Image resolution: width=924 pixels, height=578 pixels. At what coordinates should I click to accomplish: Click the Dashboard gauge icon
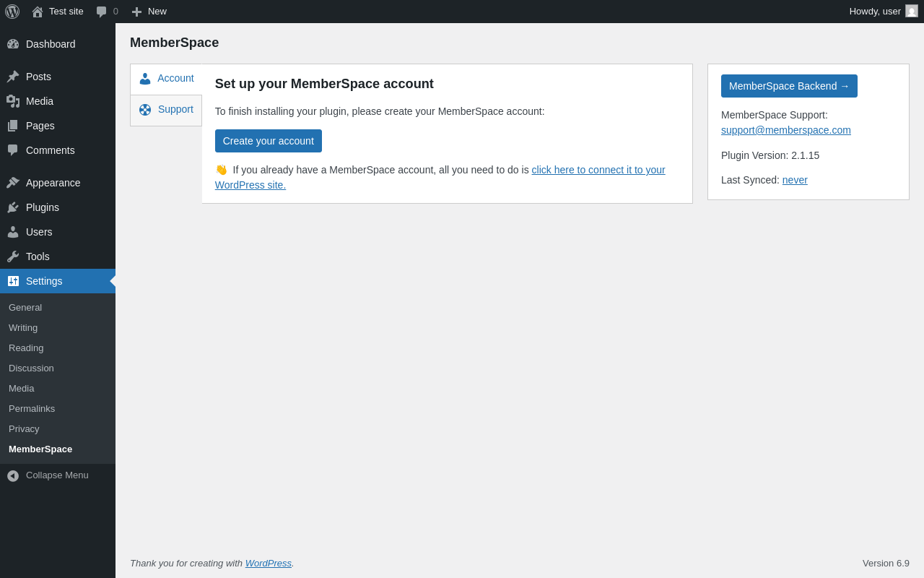point(13,44)
